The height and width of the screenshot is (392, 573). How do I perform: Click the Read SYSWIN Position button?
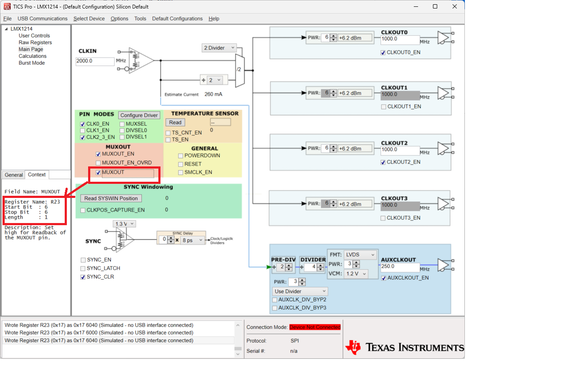coord(111,198)
